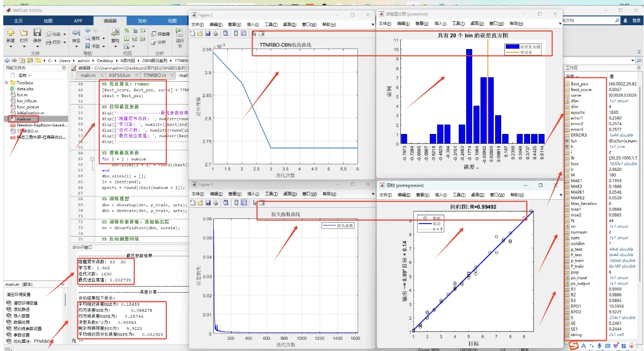Click the new figure icon in Figure 2
The height and width of the screenshot is (351, 644).
193,34
